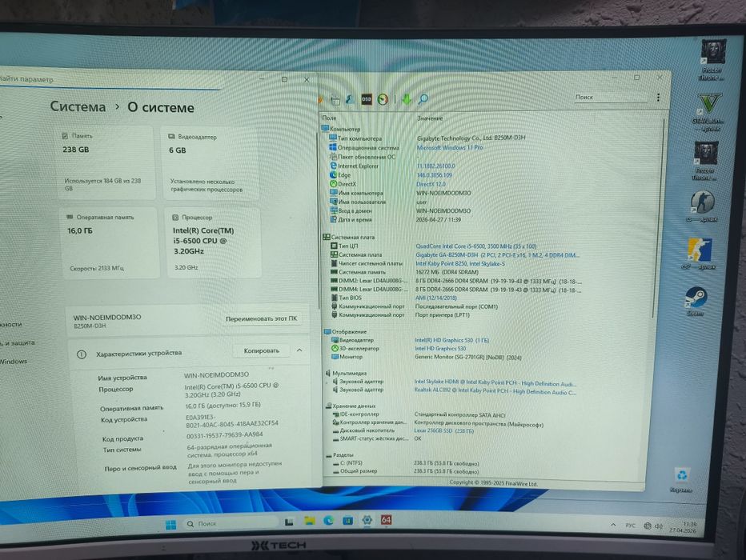746x560 pixels.
Task: Click the Значение column header
Action: point(430,118)
